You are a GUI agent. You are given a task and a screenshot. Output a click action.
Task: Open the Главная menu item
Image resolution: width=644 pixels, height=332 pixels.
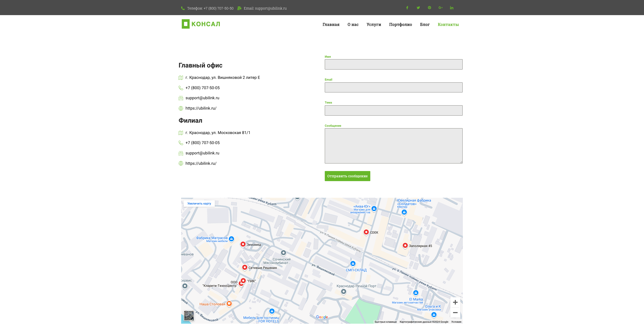(331, 24)
